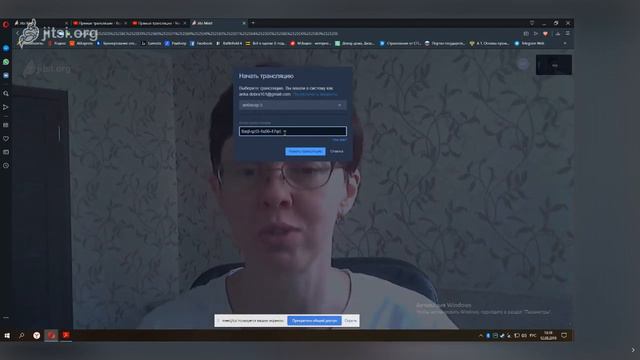This screenshot has height=360, width=640.
Task: Click the stream key input field
Action: [293, 131]
